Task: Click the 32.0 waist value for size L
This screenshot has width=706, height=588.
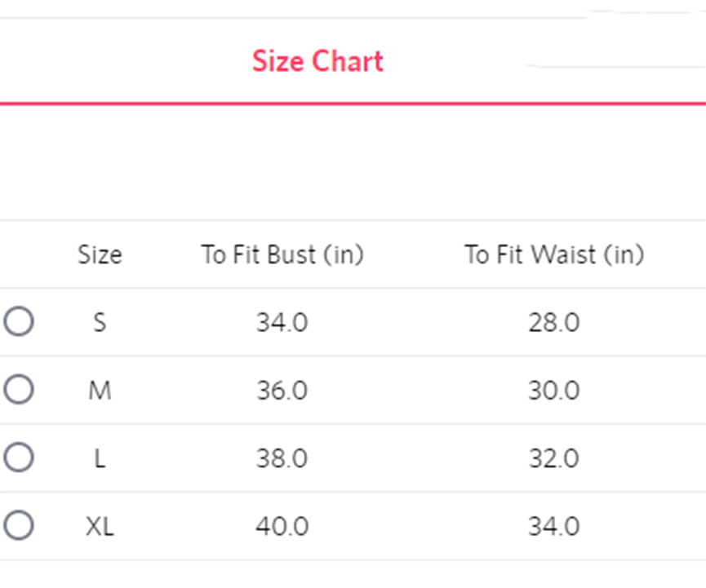Action: [555, 458]
